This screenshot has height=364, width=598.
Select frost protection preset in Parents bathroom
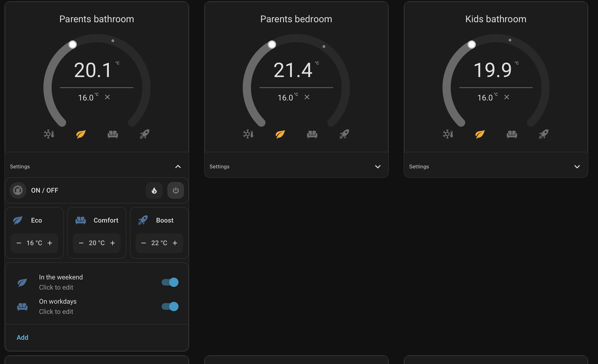(49, 134)
